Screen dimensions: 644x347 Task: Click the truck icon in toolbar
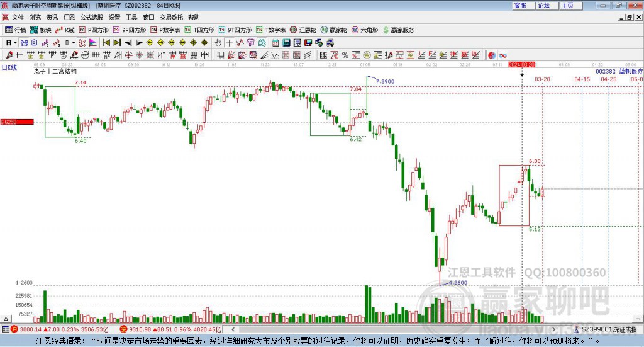(x=330, y=43)
